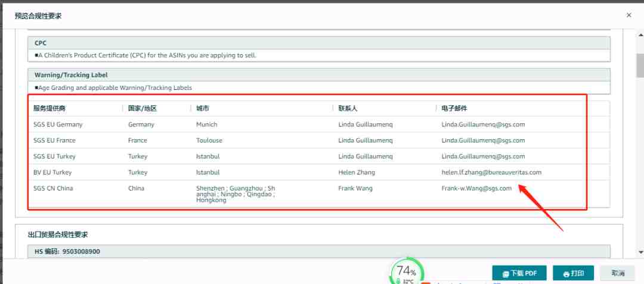Click the Age Grading and Warning/Tracking Labels text
This screenshot has height=284, width=644.
click(113, 88)
